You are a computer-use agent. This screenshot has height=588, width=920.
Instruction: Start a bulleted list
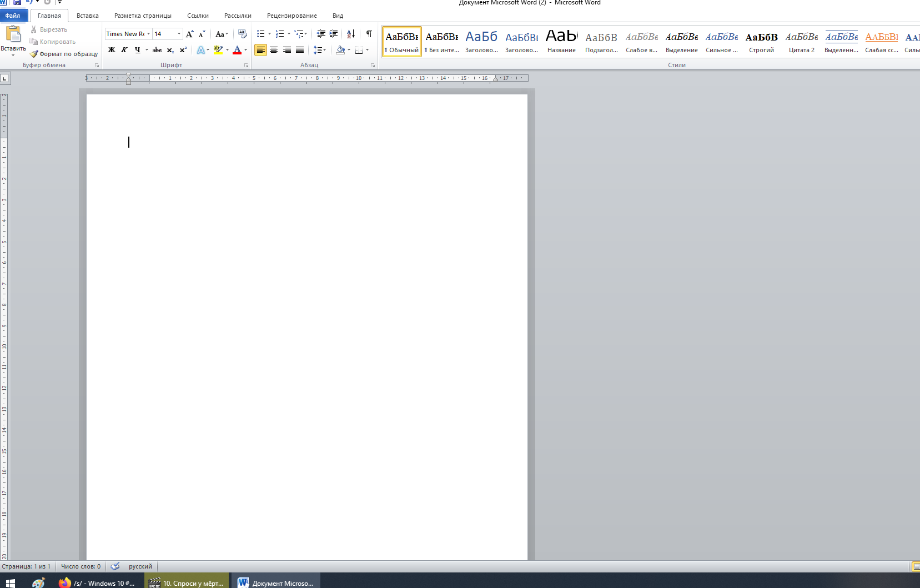point(261,34)
